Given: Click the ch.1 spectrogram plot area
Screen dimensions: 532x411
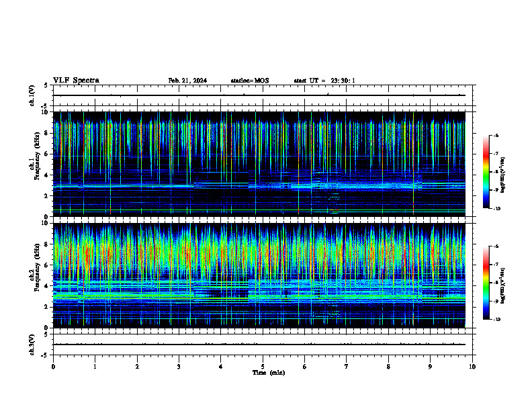Looking at the screenshot, I should coord(263,164).
